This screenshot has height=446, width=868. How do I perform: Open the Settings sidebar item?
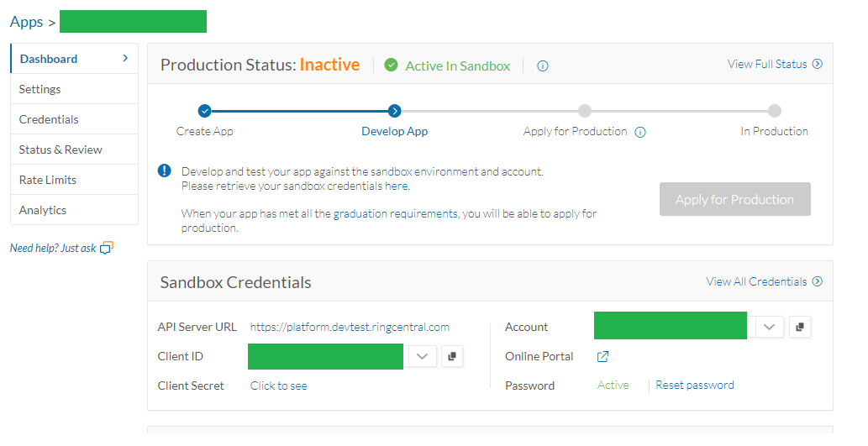click(x=40, y=89)
